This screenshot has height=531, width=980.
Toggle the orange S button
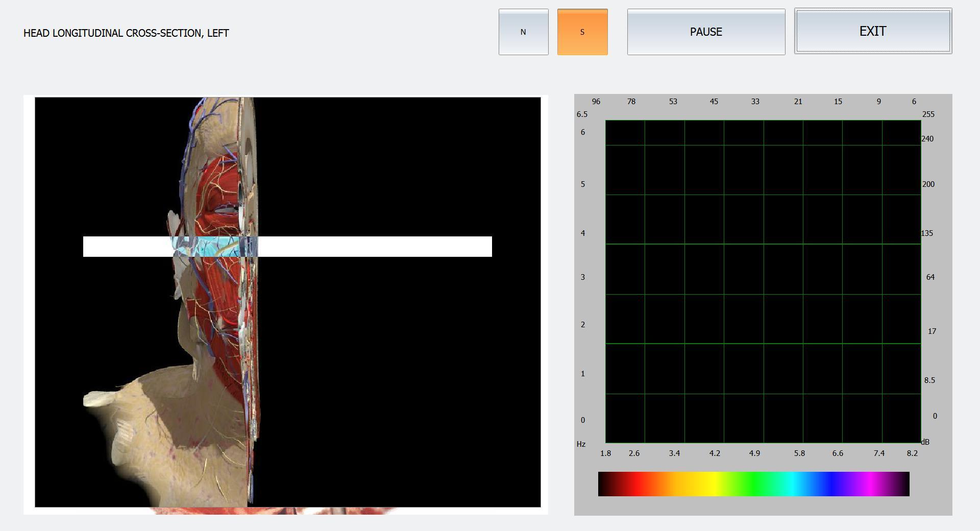(x=582, y=32)
